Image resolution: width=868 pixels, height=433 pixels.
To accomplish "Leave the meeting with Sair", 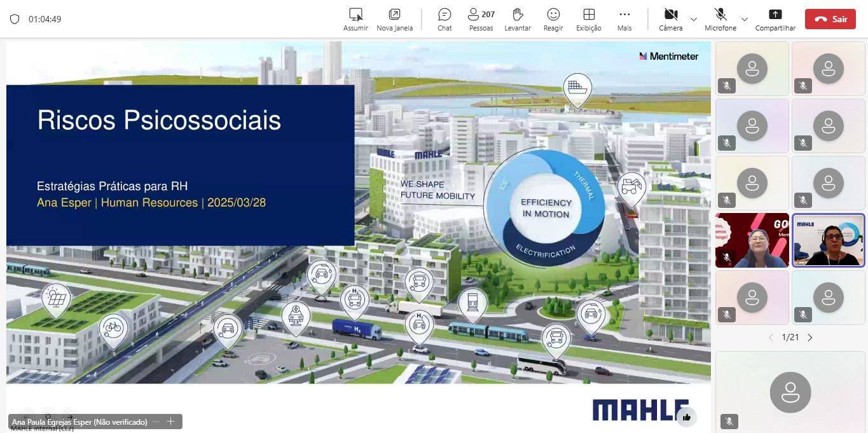I will (x=830, y=19).
